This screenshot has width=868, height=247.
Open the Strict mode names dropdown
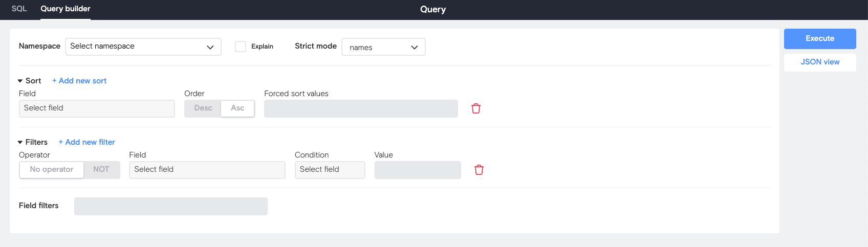tap(383, 47)
